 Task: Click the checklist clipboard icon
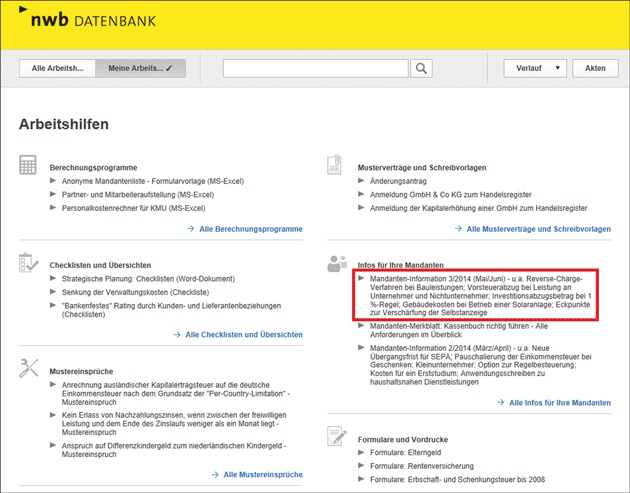point(28,263)
